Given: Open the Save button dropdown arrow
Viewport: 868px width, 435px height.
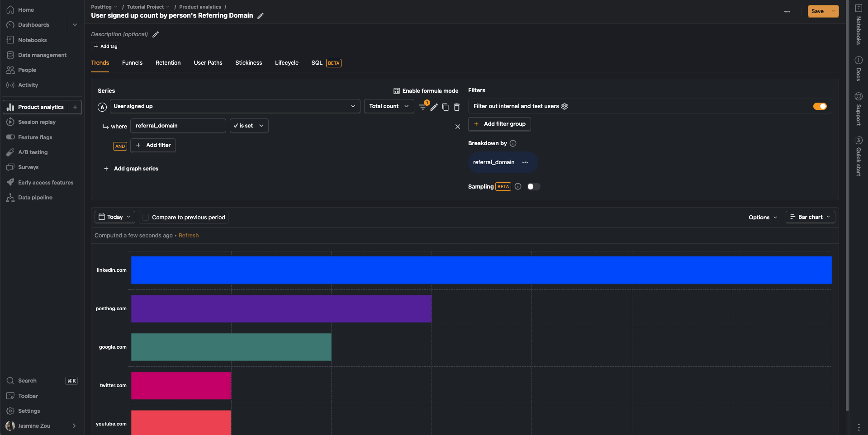Looking at the screenshot, I should pyautogui.click(x=833, y=11).
